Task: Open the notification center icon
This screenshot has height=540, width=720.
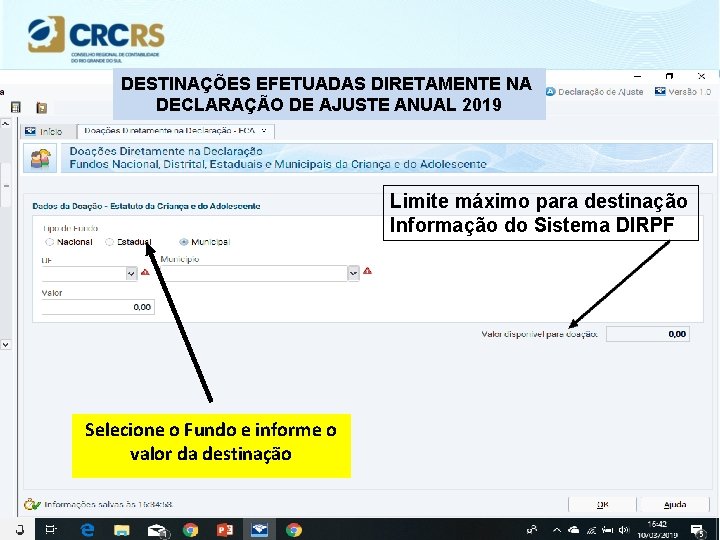Action: (x=698, y=531)
